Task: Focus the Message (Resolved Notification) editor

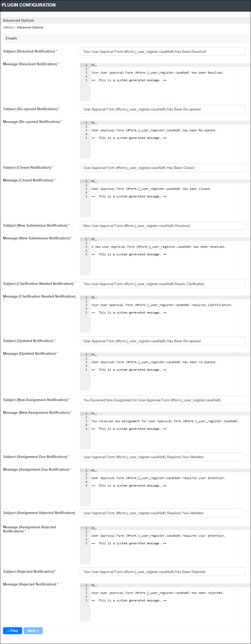Action: coord(165,82)
